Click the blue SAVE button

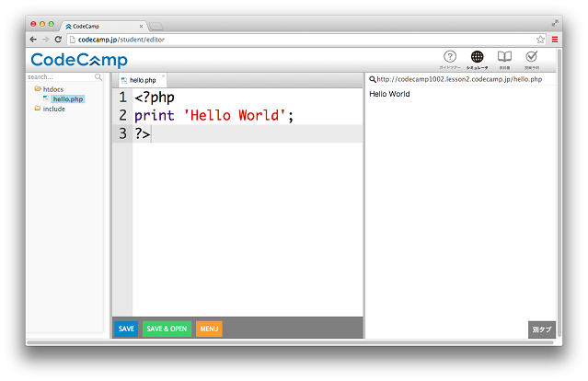pyautogui.click(x=126, y=329)
